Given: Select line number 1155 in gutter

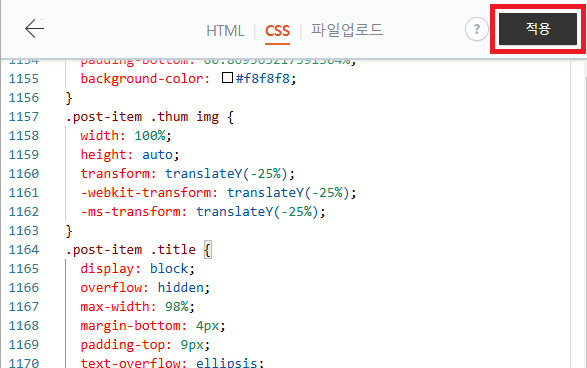Looking at the screenshot, I should [24, 79].
